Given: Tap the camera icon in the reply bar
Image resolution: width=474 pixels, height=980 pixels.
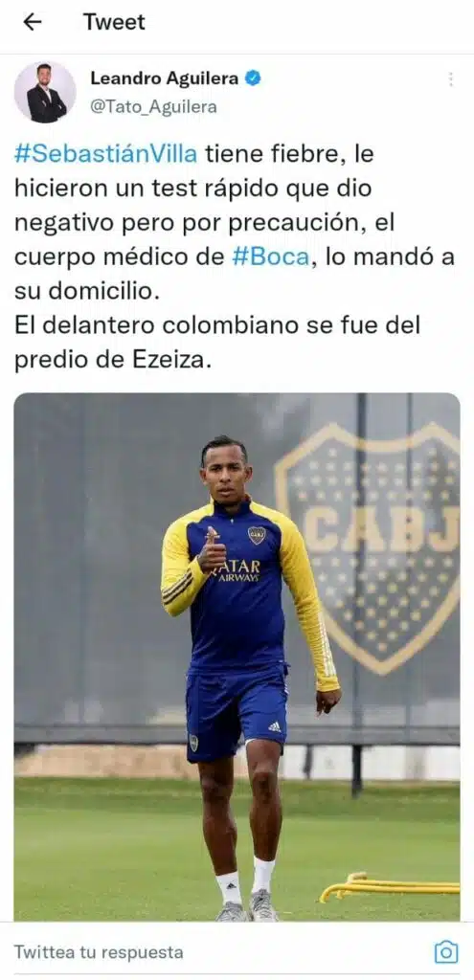Looking at the screenshot, I should click(x=446, y=952).
